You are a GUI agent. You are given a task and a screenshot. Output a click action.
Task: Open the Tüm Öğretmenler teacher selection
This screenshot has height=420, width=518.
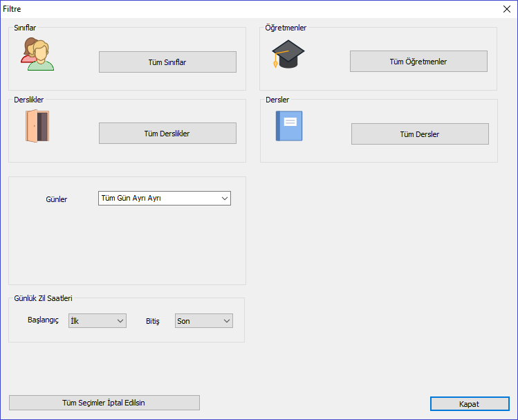coord(418,61)
